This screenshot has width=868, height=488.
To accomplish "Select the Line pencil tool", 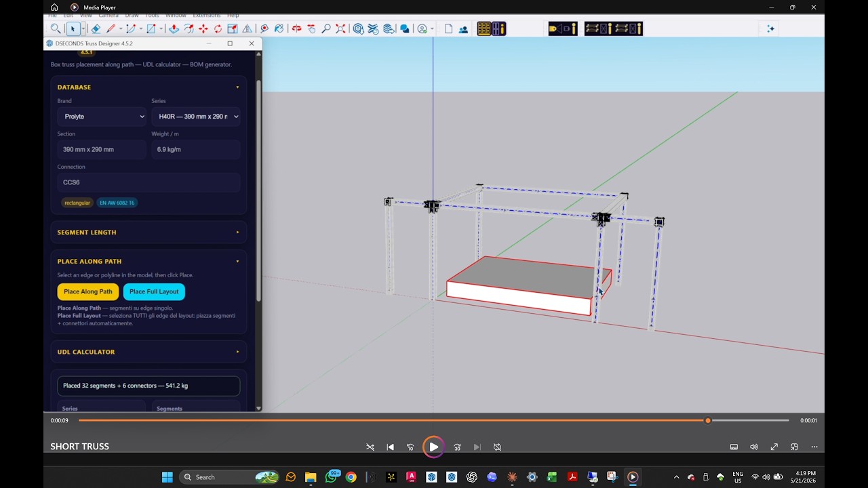I will click(111, 28).
